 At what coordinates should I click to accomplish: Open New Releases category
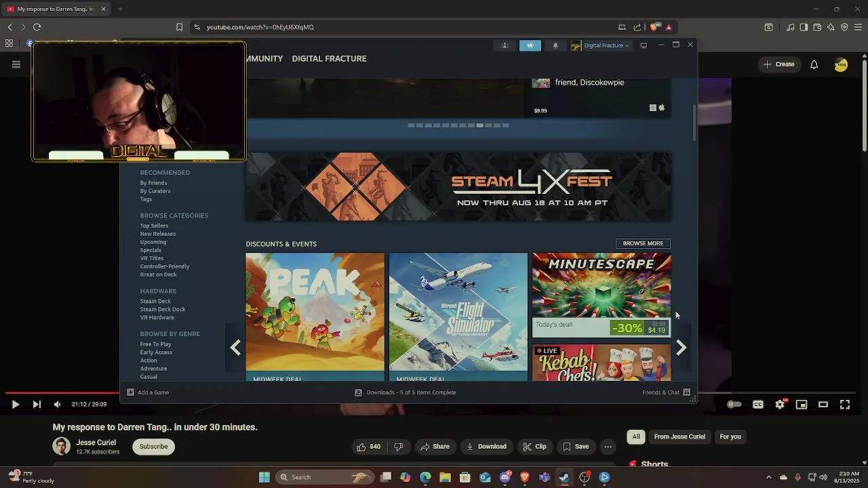pos(158,234)
